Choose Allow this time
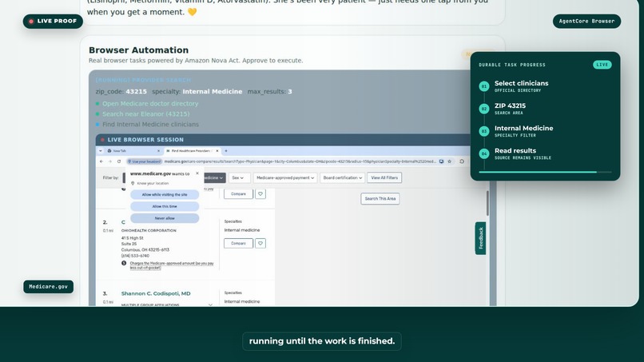The height and width of the screenshot is (362, 644). pyautogui.click(x=165, y=206)
